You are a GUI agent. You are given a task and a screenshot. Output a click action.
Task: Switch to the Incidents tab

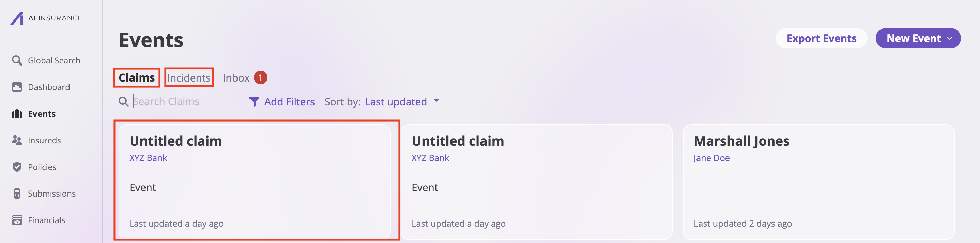click(x=189, y=77)
